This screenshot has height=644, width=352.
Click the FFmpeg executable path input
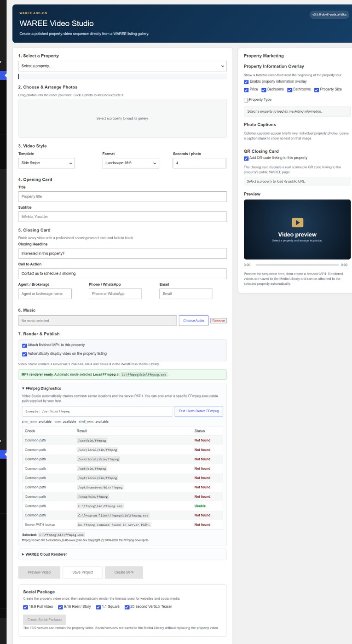pyautogui.click(x=97, y=411)
